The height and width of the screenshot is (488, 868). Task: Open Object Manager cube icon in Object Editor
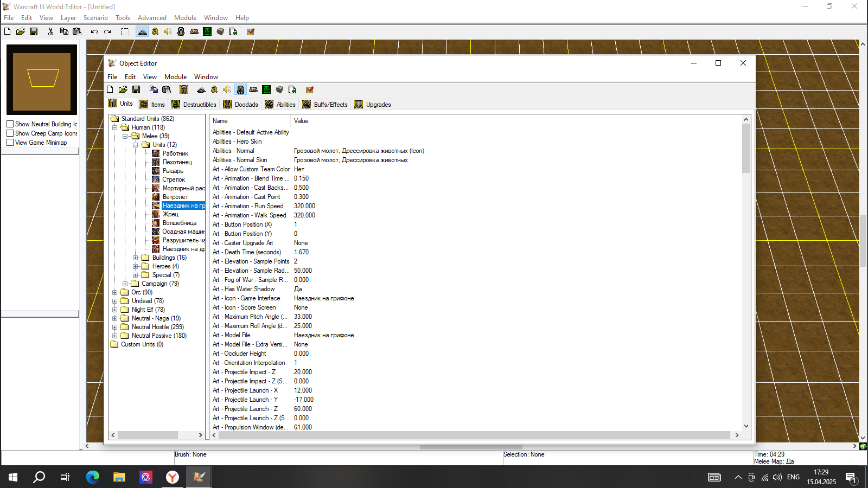(279, 89)
